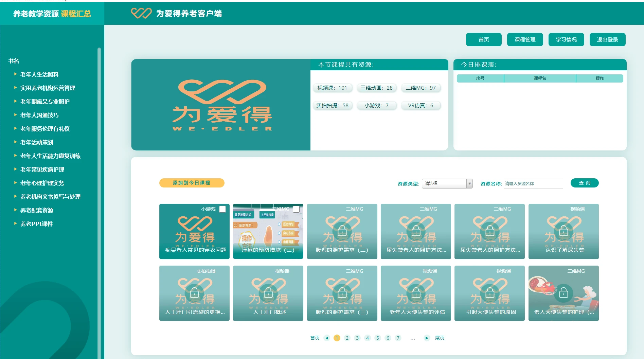Jump to 尾页 last page link

(x=440, y=338)
